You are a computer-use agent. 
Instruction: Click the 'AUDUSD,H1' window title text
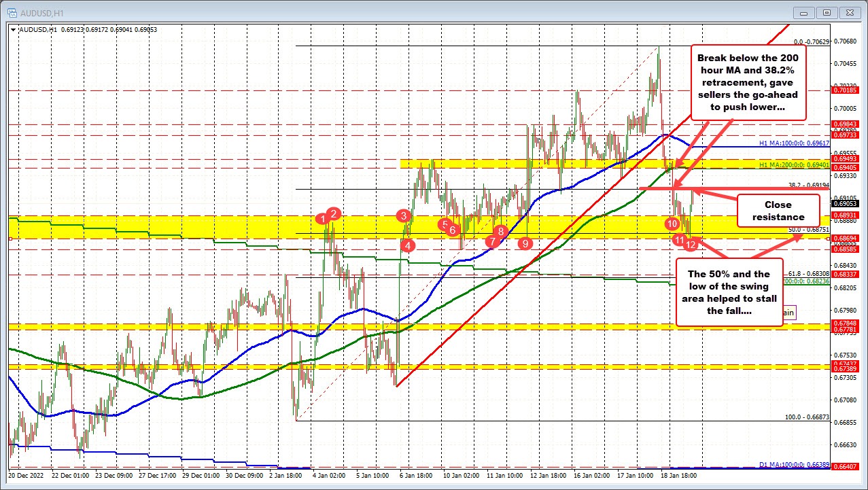pyautogui.click(x=42, y=12)
